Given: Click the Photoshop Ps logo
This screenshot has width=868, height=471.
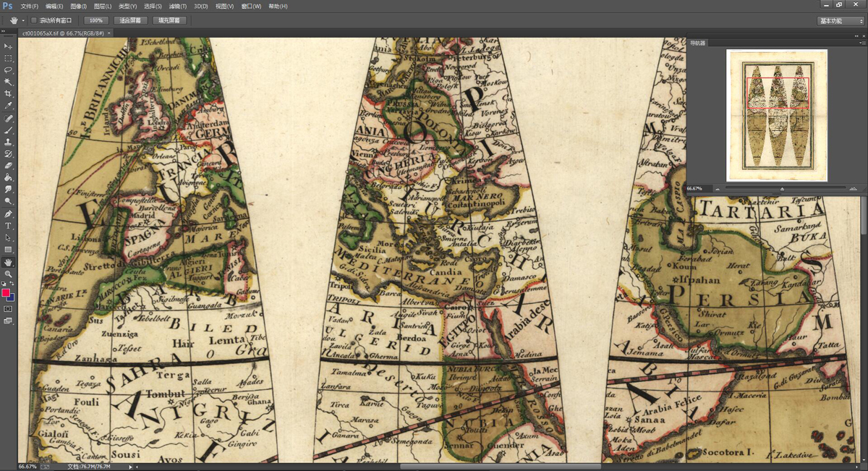Looking at the screenshot, I should pos(8,6).
